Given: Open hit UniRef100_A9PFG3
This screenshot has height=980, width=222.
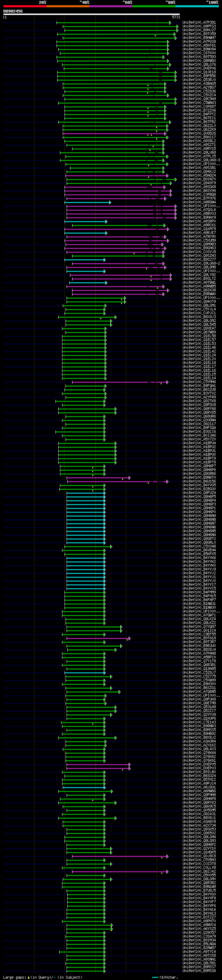Looking at the screenshot, I should 199,27.
